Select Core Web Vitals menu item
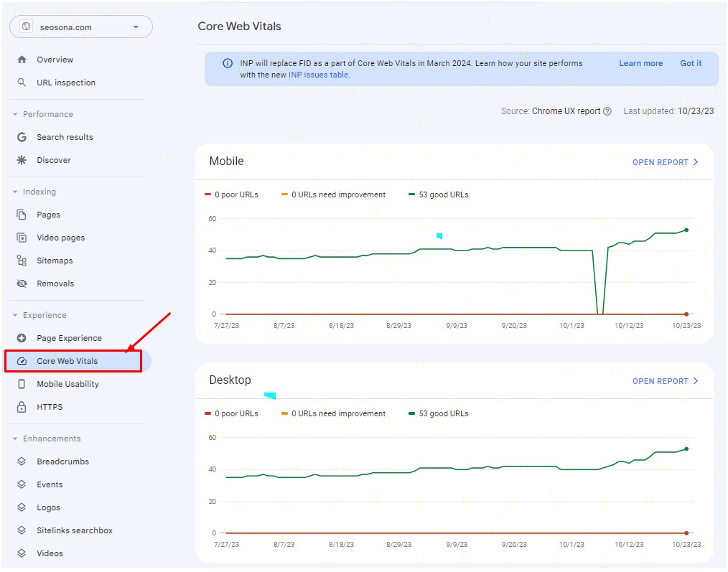728x572 pixels. click(x=67, y=361)
